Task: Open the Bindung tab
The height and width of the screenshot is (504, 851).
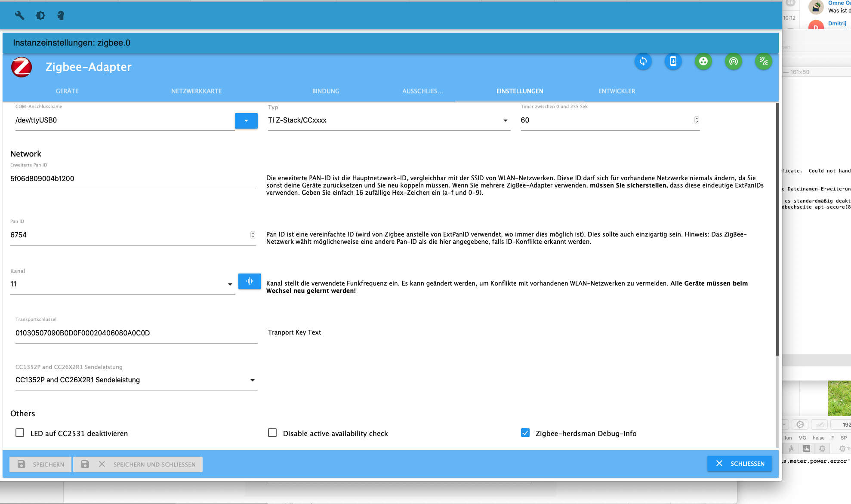Action: coord(326,91)
